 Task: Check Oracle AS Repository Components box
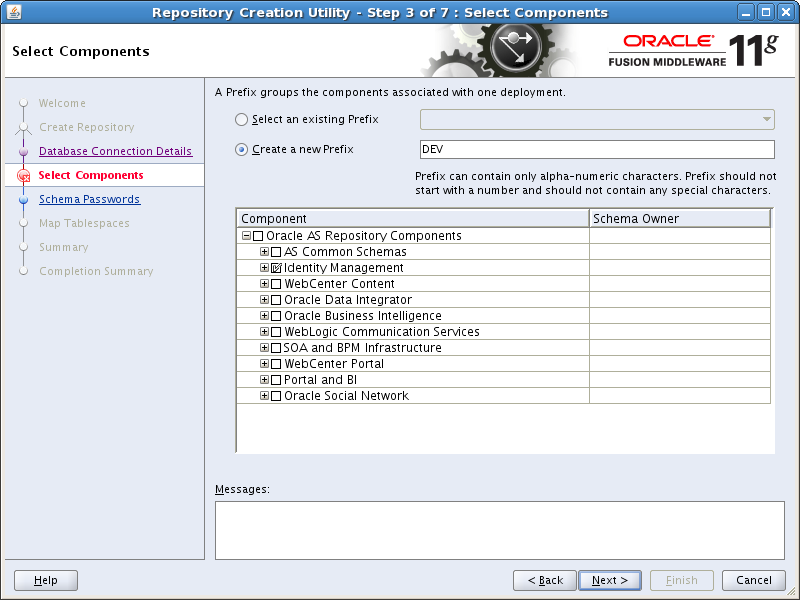(x=258, y=236)
